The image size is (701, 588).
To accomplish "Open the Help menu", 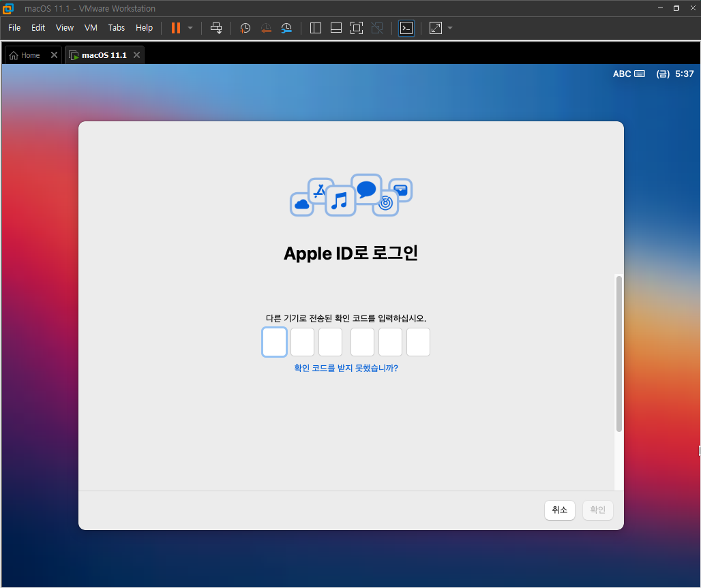I will pos(144,28).
